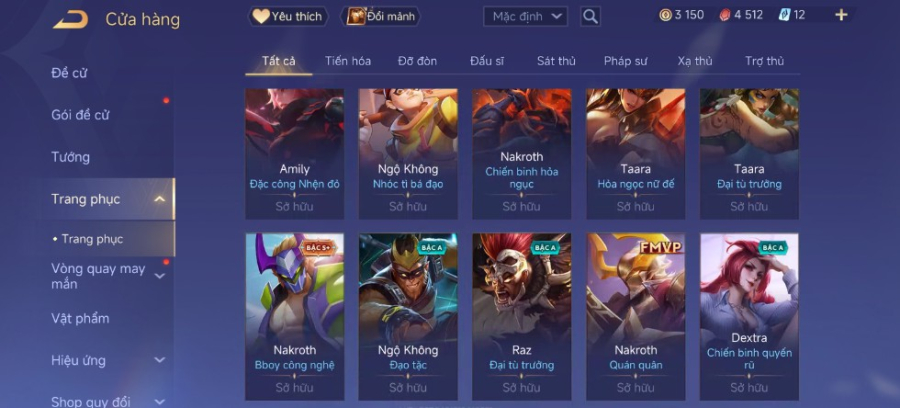The width and height of the screenshot is (900, 408).
Task: Click the plus icon to add currency
Action: pyautogui.click(x=841, y=15)
